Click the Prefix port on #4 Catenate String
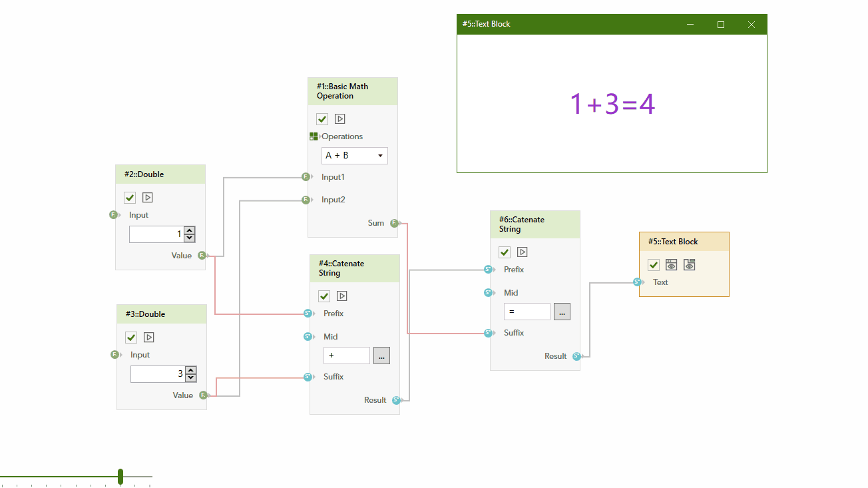This screenshot has height=488, width=868. [308, 314]
